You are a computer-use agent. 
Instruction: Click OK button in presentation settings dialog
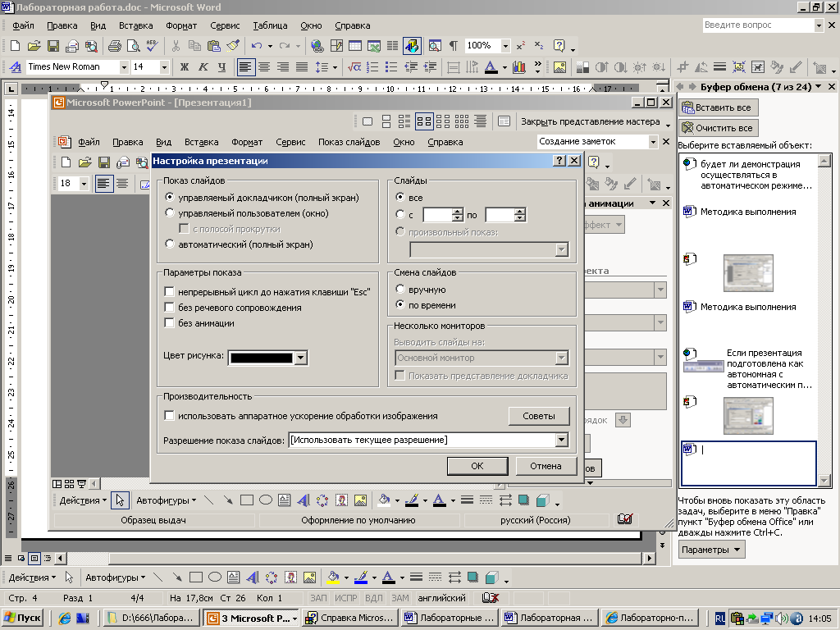pos(477,466)
